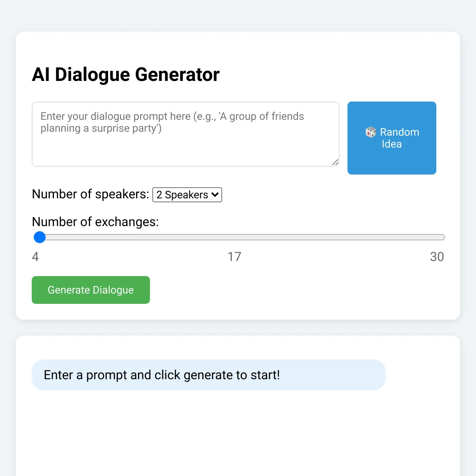Focus the dialogue prompt text area
Screen dimensions: 476x476
[x=186, y=134]
